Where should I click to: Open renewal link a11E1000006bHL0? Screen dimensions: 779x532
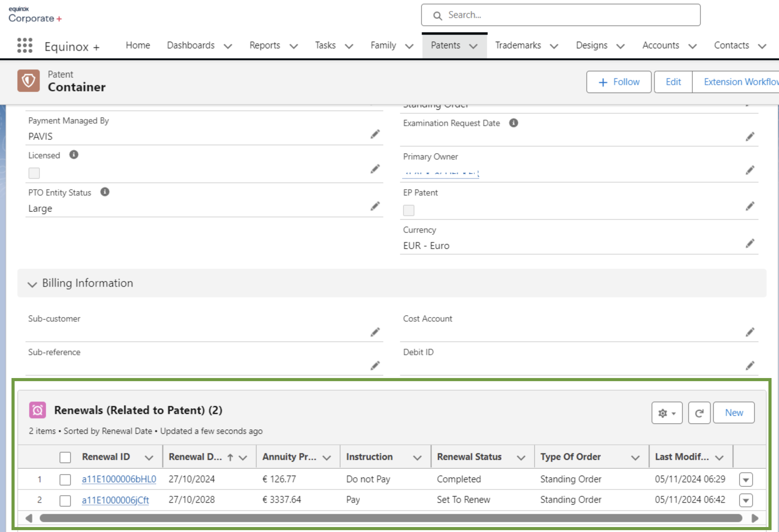[x=119, y=480]
